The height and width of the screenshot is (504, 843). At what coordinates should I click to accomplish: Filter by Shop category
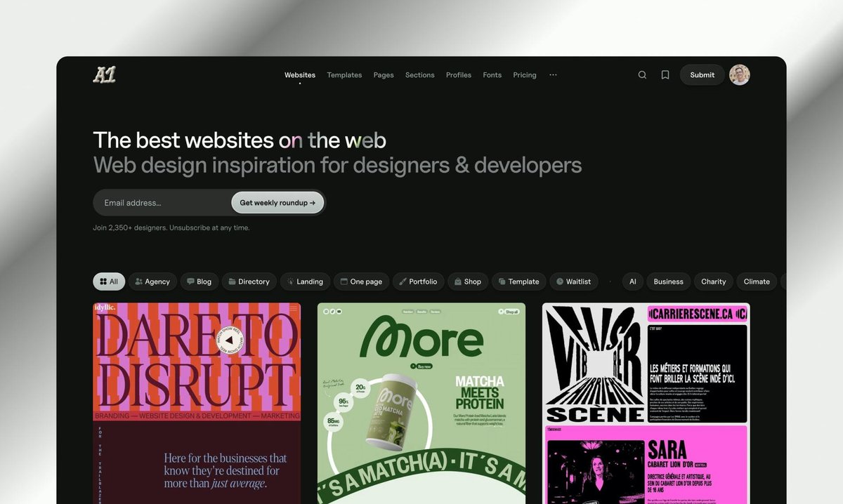click(468, 281)
